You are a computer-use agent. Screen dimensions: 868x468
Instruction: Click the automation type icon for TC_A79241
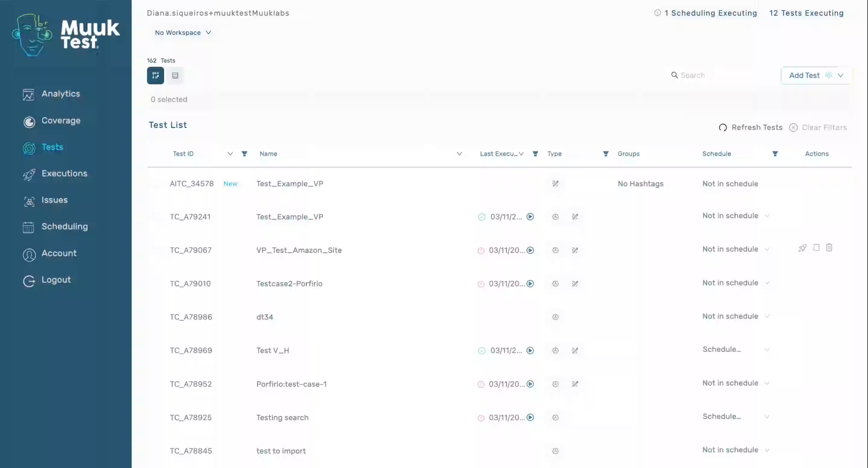(x=556, y=217)
